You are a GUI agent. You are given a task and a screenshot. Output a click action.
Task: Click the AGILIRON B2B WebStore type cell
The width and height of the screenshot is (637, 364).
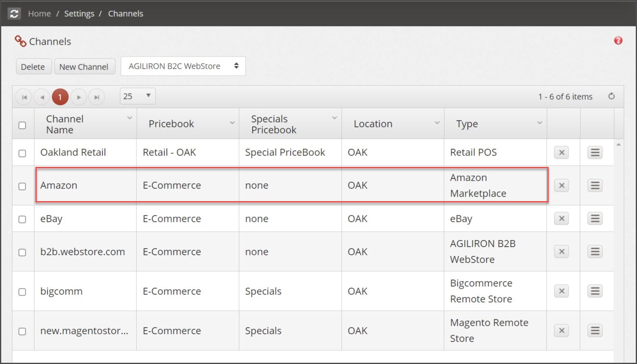[x=495, y=252]
